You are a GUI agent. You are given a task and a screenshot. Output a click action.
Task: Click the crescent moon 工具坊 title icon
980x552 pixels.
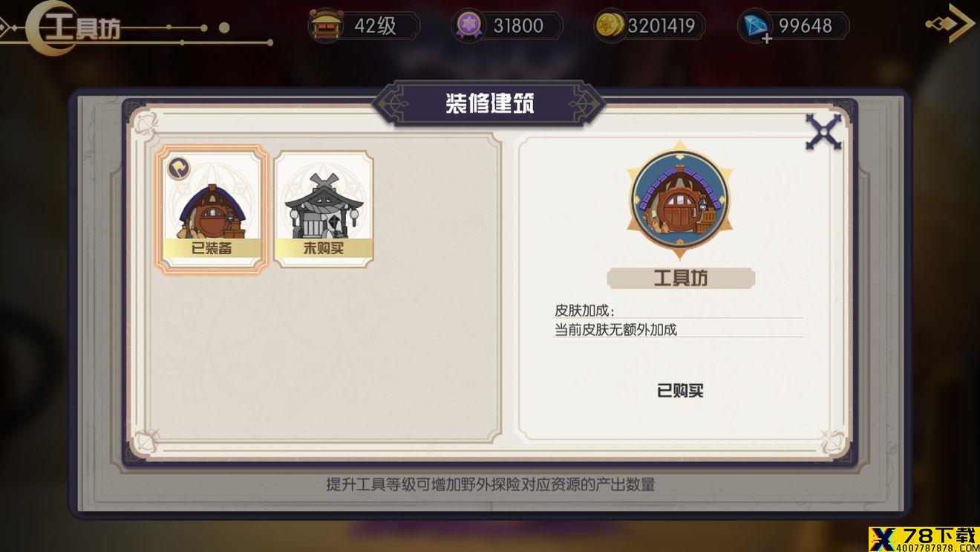coord(52,27)
